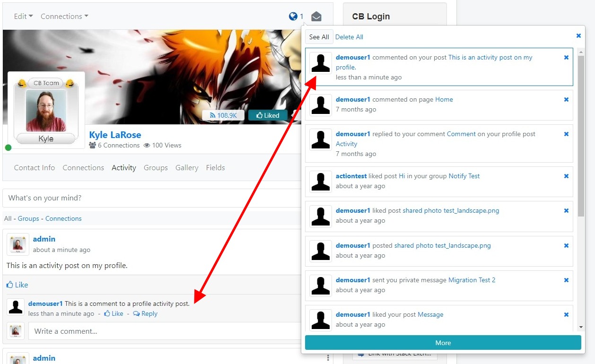Focus the 'Write a comment...' field
The image size is (595, 364).
[166, 331]
